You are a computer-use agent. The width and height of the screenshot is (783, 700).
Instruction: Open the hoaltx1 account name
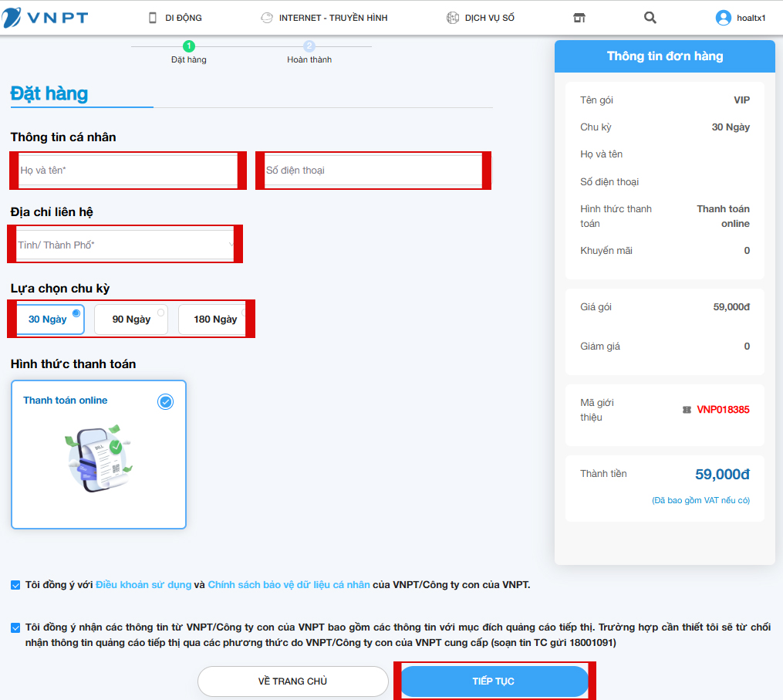(751, 18)
